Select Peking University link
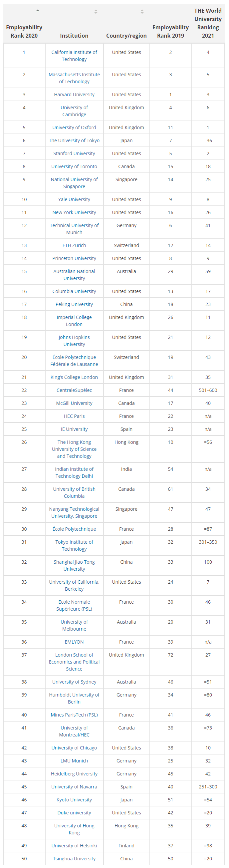This screenshot has height=868, width=229. click(74, 304)
